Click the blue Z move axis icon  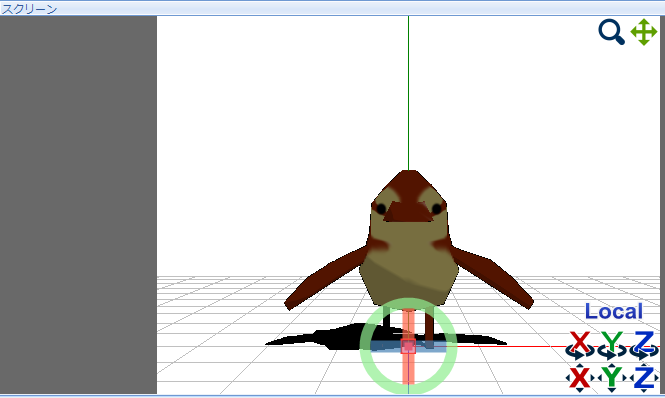click(644, 378)
